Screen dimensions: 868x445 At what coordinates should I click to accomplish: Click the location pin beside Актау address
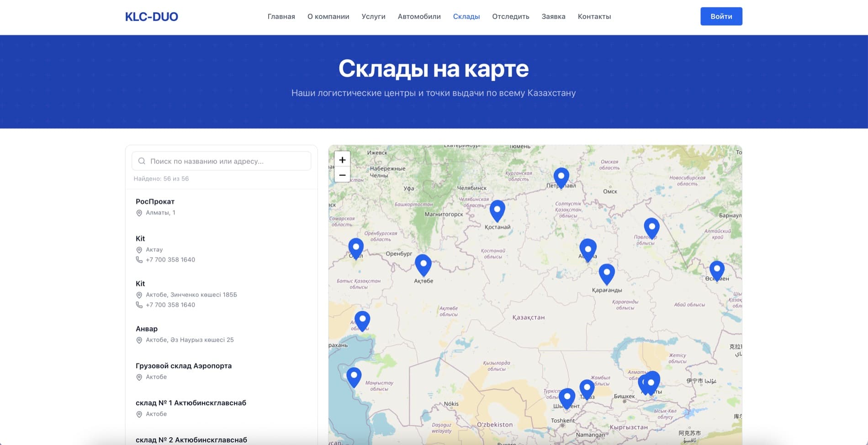pos(139,250)
